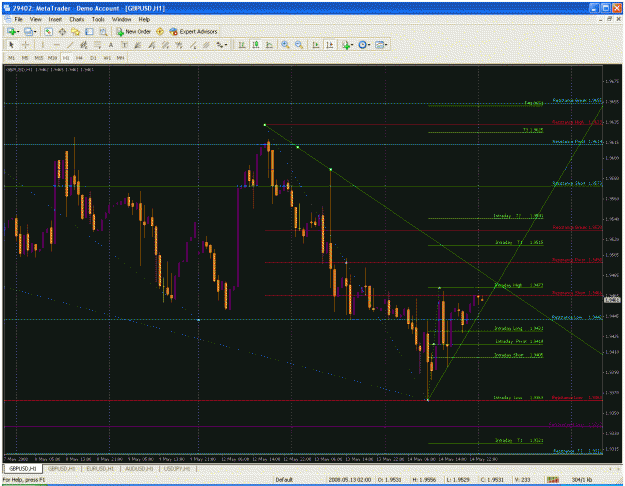Open the Window menu
This screenshot has width=625, height=486.
coord(121,19)
